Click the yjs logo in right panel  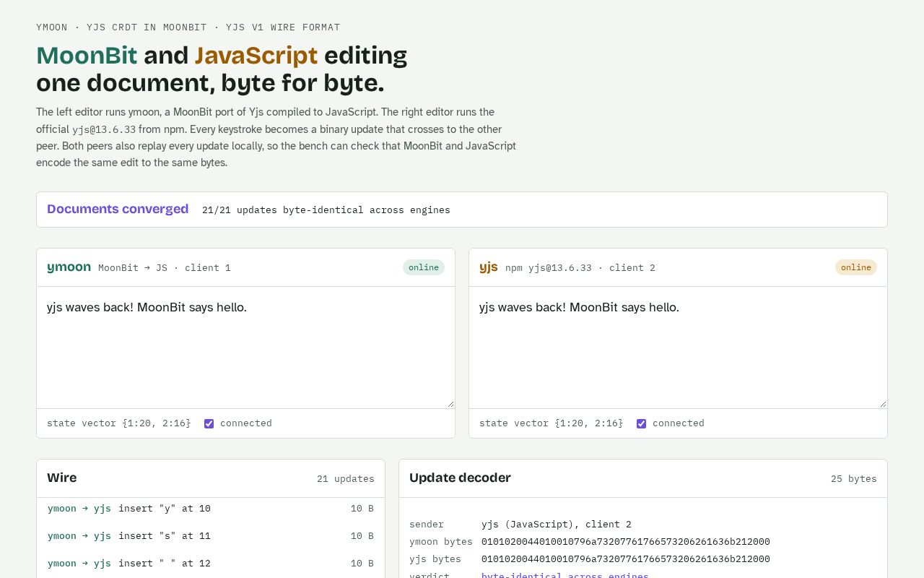point(489,267)
